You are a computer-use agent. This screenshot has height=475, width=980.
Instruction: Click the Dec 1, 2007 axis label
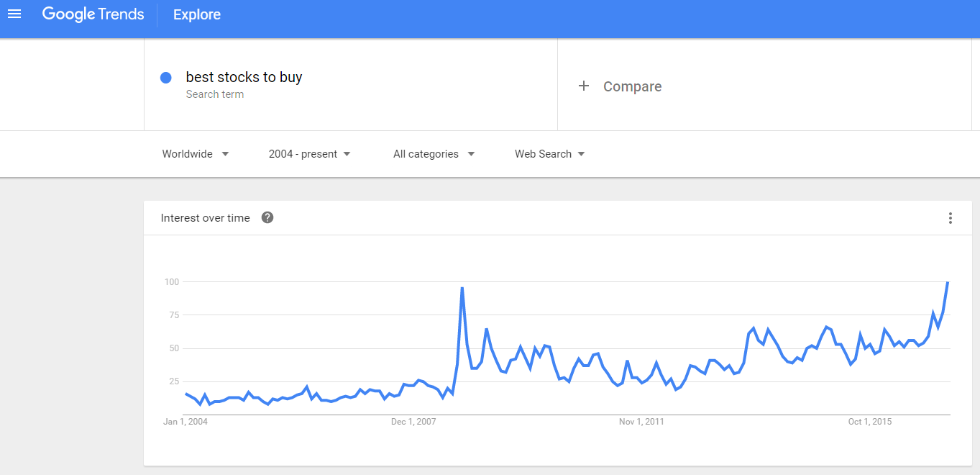click(x=413, y=422)
